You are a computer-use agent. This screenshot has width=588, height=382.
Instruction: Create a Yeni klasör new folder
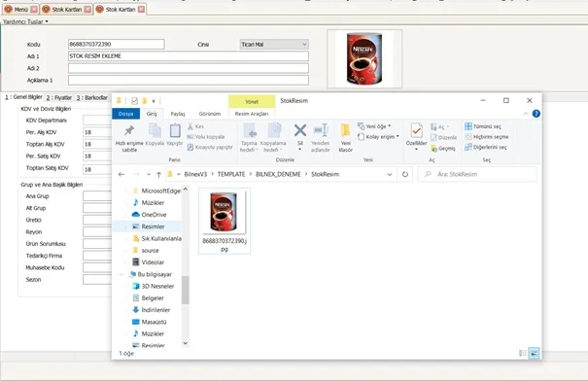(345, 138)
